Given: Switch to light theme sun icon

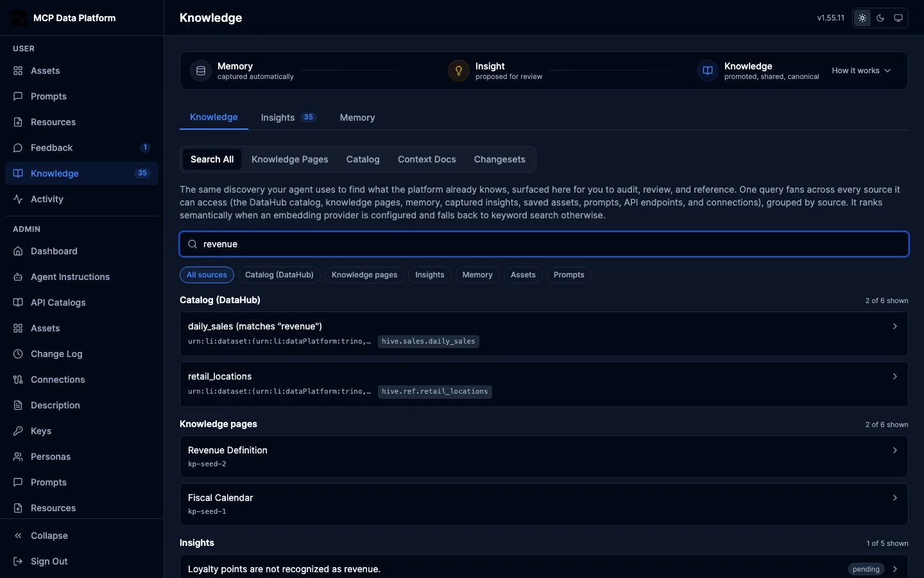Looking at the screenshot, I should point(862,18).
